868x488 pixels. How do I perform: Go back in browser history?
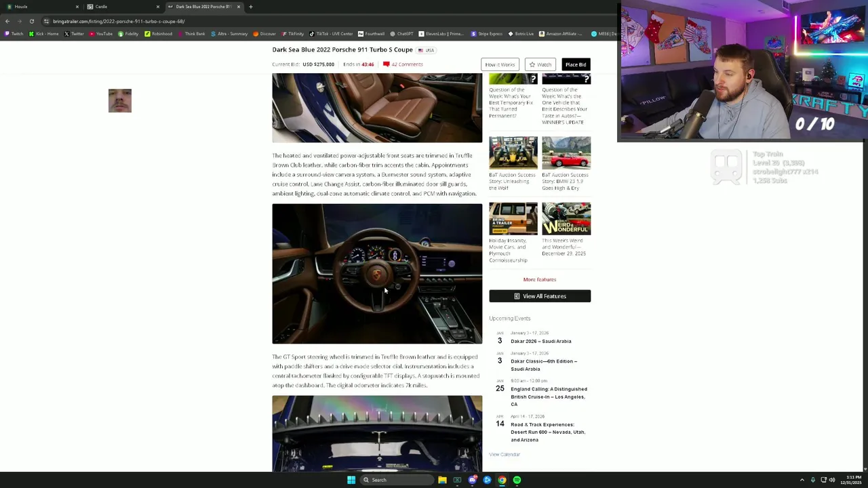[7, 21]
